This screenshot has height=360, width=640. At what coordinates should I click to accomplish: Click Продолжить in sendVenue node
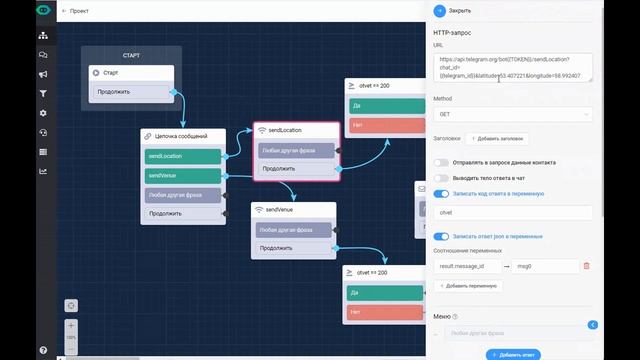[x=293, y=248]
